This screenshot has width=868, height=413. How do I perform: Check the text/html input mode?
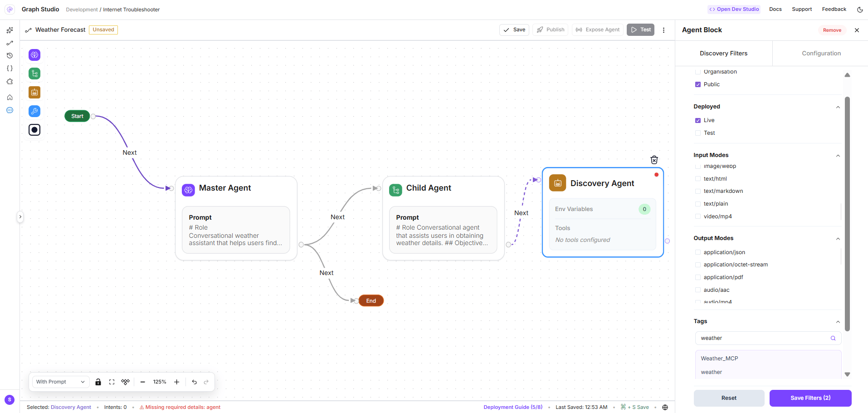click(x=698, y=179)
